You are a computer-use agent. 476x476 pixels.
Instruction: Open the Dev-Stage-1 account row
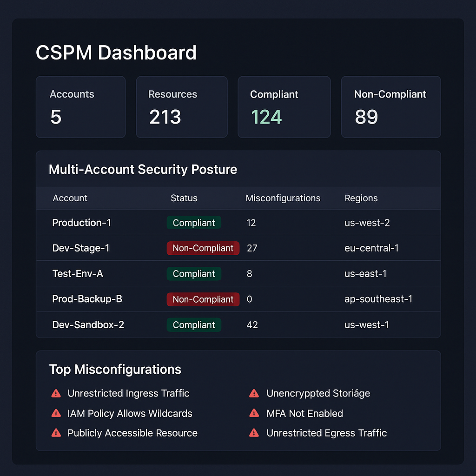[x=238, y=248]
